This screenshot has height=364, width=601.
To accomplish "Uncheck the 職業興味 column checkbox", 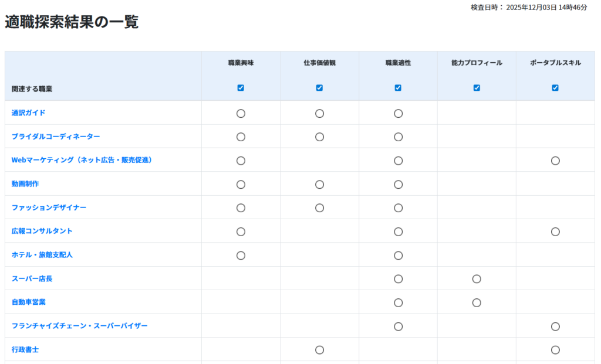I will [x=241, y=88].
